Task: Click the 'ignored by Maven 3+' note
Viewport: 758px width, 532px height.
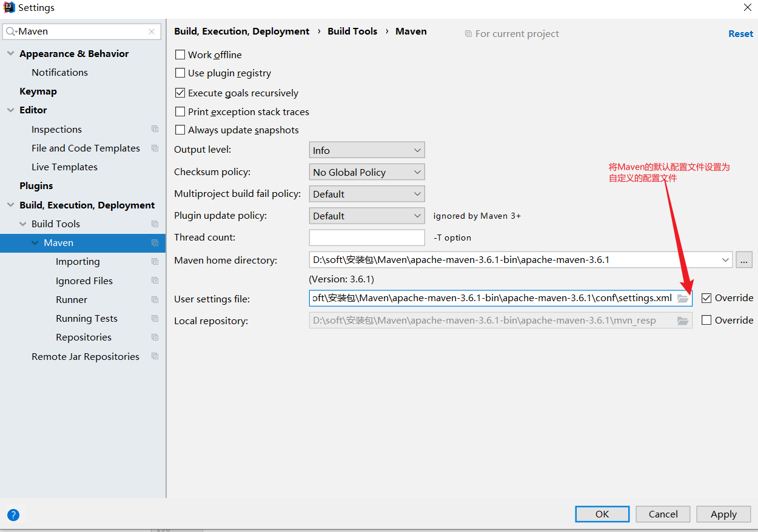Action: pyautogui.click(x=477, y=216)
